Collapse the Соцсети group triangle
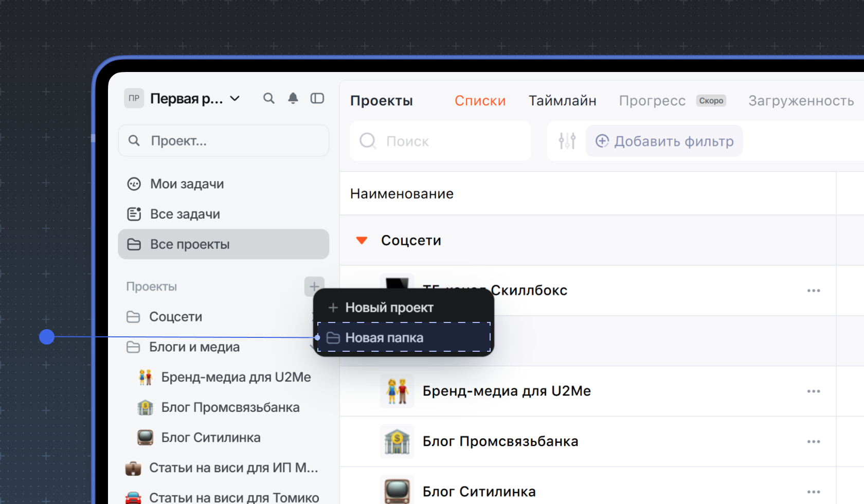Image resolution: width=864 pixels, height=504 pixels. [362, 240]
